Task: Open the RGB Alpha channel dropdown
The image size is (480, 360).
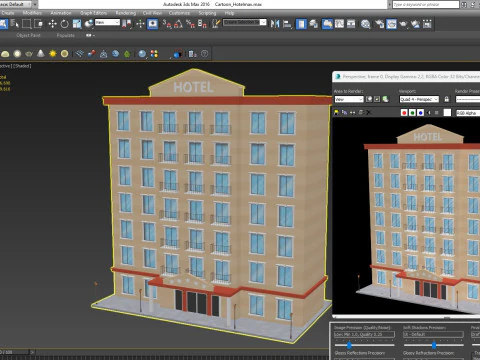Action: coord(468,113)
